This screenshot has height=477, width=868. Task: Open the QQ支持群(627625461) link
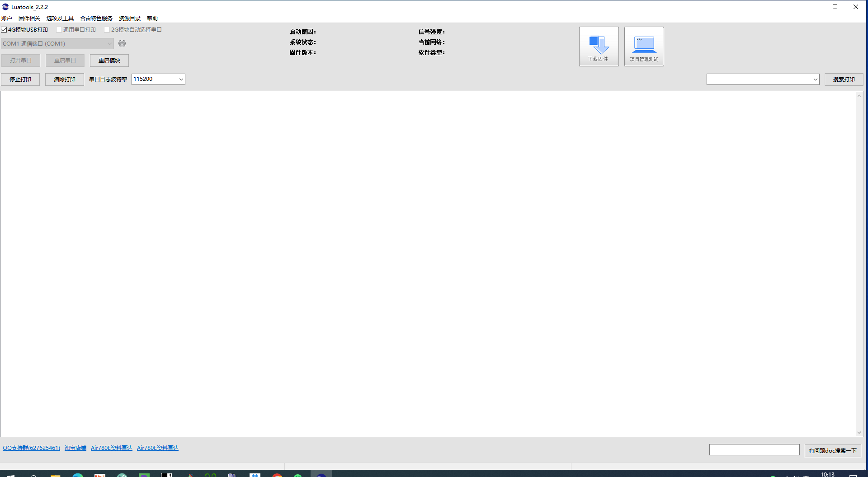coord(31,448)
